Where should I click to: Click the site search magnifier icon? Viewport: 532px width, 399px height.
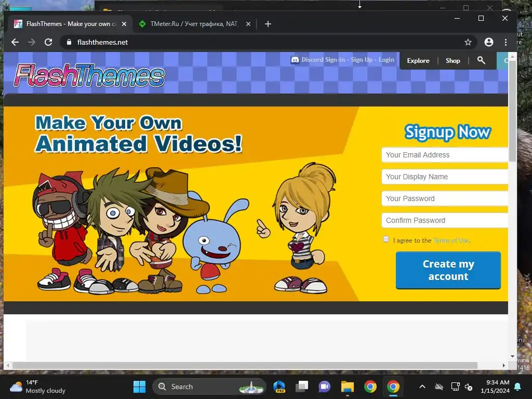tap(481, 60)
